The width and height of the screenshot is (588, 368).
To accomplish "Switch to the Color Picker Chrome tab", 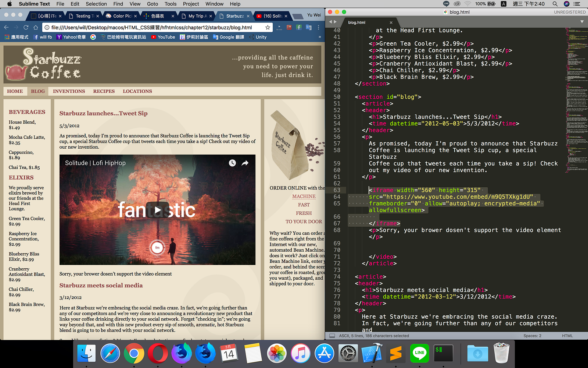I will [121, 16].
